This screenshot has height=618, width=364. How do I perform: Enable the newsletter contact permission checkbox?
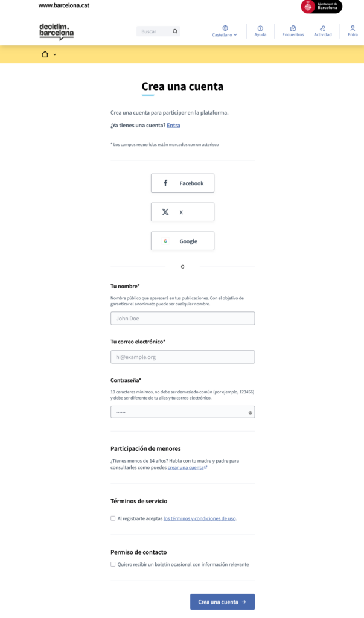[113, 564]
